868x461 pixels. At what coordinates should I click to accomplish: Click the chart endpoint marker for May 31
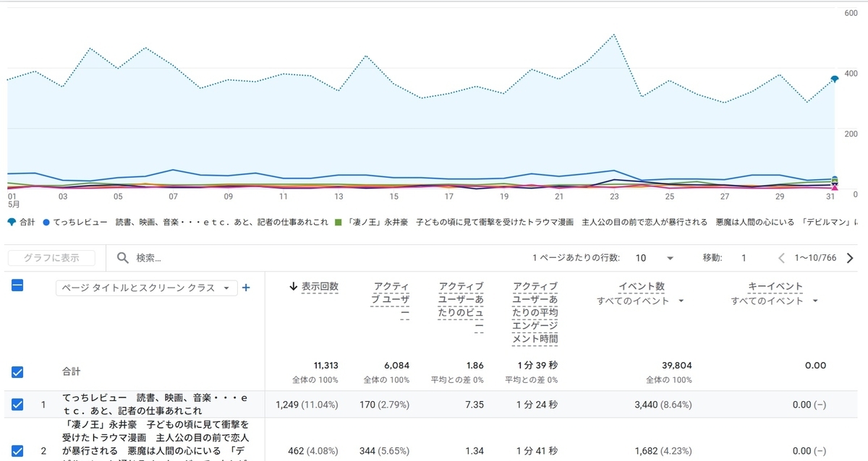tap(835, 78)
